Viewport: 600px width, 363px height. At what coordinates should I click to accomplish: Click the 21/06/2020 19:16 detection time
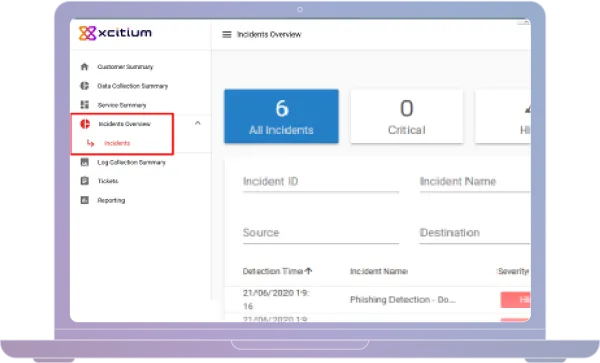click(x=276, y=300)
